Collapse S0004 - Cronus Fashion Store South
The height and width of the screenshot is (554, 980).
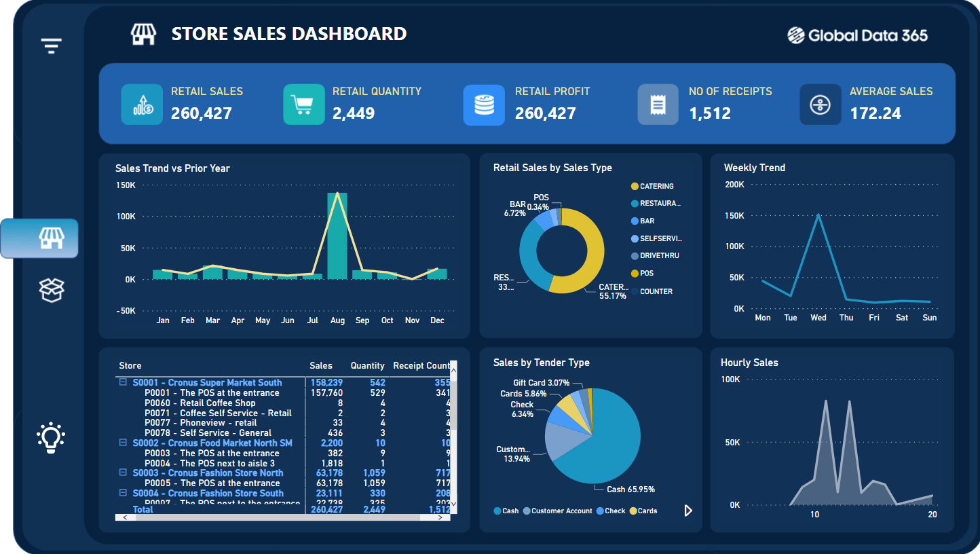click(x=123, y=493)
